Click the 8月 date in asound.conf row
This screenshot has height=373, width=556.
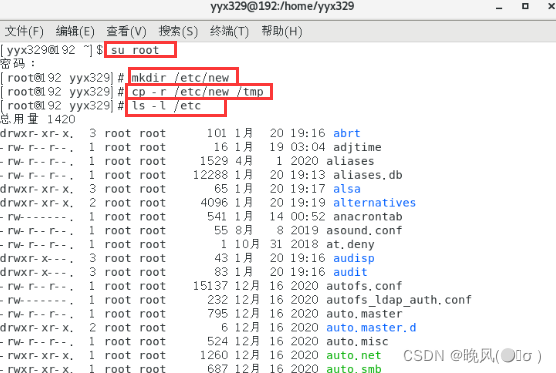243,230
